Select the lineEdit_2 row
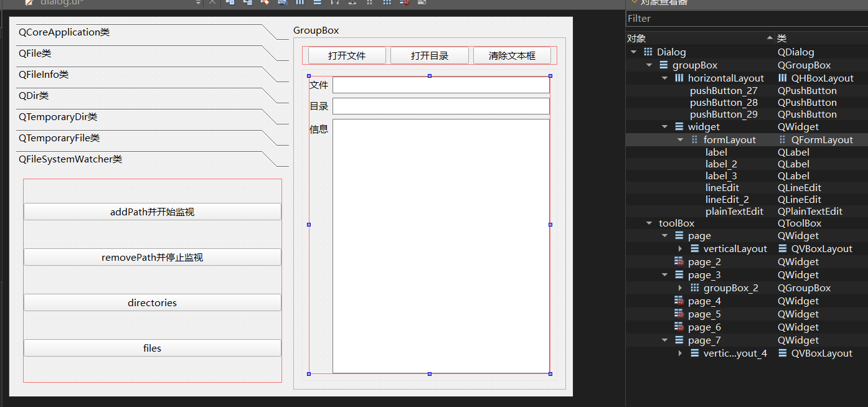 tap(747, 200)
